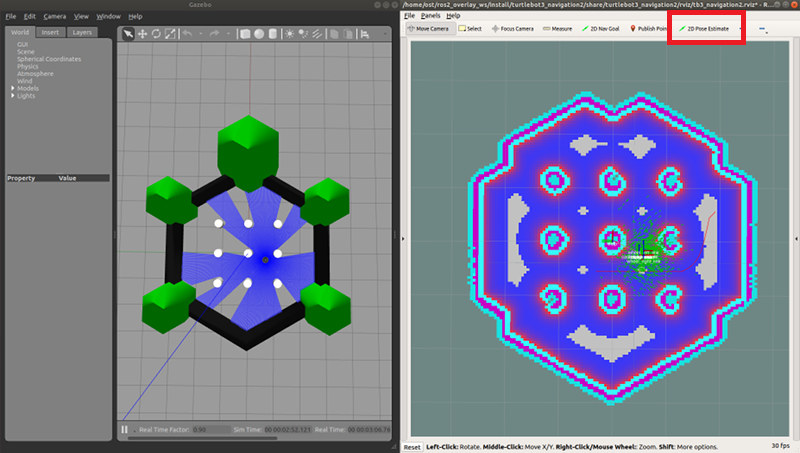Viewport: 800px width, 453px height.
Task: Open the align tool in Gazebo toolbar
Action: [365, 34]
